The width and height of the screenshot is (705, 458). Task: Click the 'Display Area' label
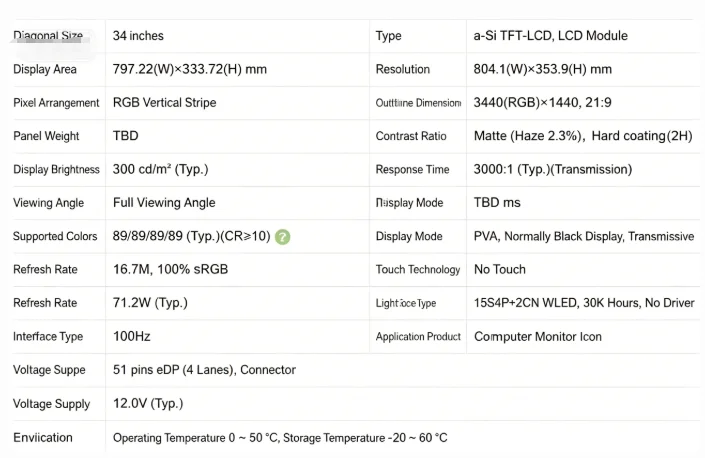(45, 69)
